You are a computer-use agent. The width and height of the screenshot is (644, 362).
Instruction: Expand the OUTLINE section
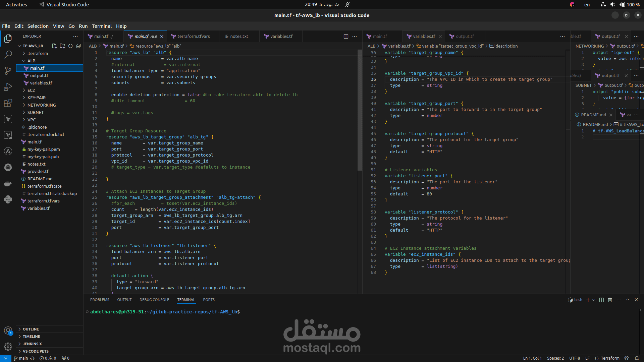pos(31,329)
